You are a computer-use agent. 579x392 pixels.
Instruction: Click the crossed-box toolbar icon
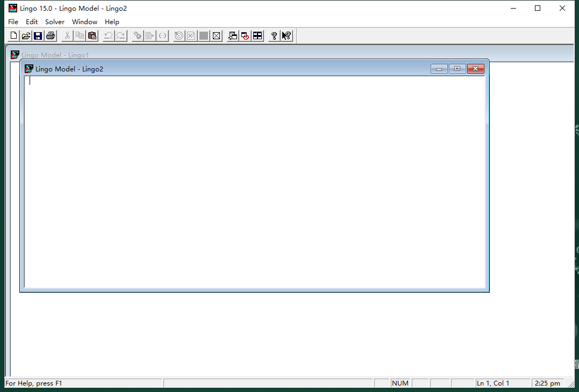click(217, 36)
